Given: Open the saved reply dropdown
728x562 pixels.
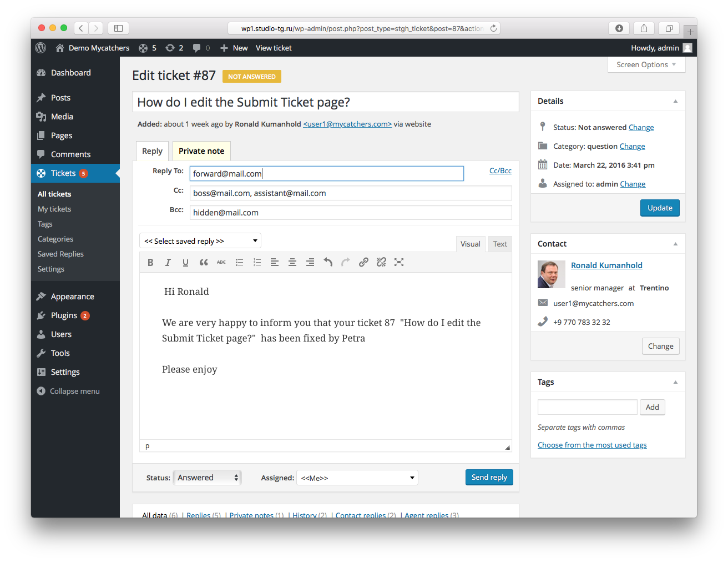Looking at the screenshot, I should click(200, 241).
